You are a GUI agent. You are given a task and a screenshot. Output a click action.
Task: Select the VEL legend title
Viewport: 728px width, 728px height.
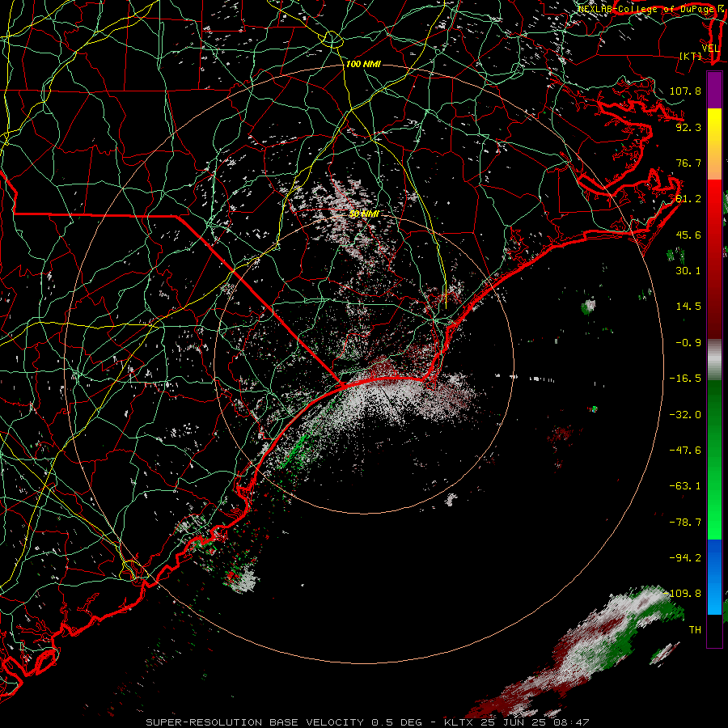(710, 49)
